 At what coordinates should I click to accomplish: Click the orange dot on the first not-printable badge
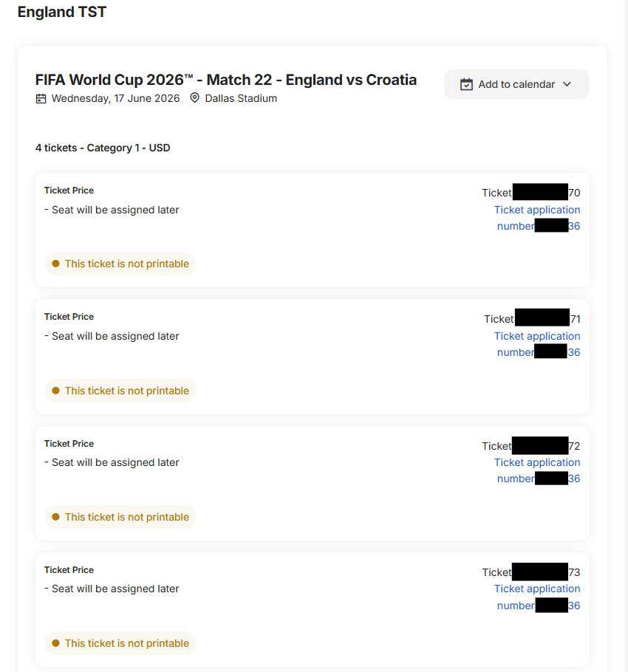pyautogui.click(x=55, y=264)
